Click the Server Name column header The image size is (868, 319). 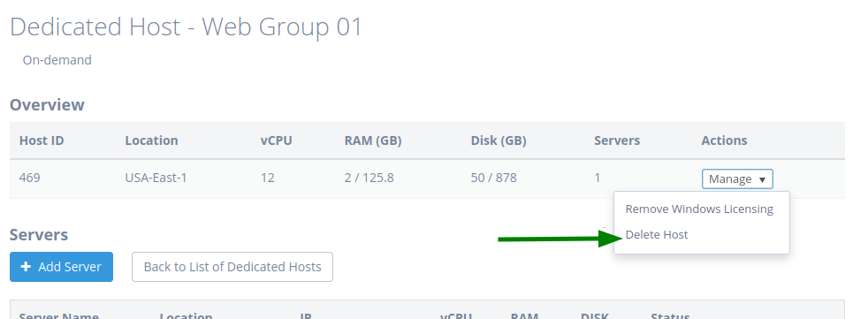[x=54, y=315]
